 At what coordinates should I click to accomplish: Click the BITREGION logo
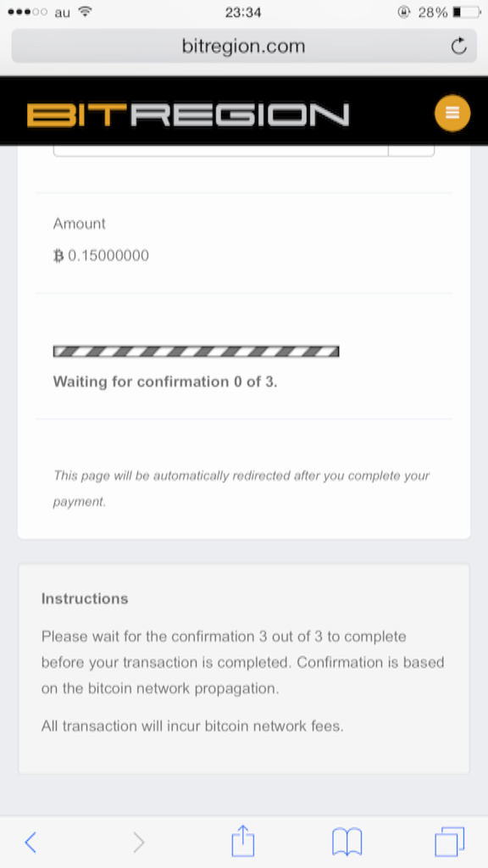tap(188, 114)
